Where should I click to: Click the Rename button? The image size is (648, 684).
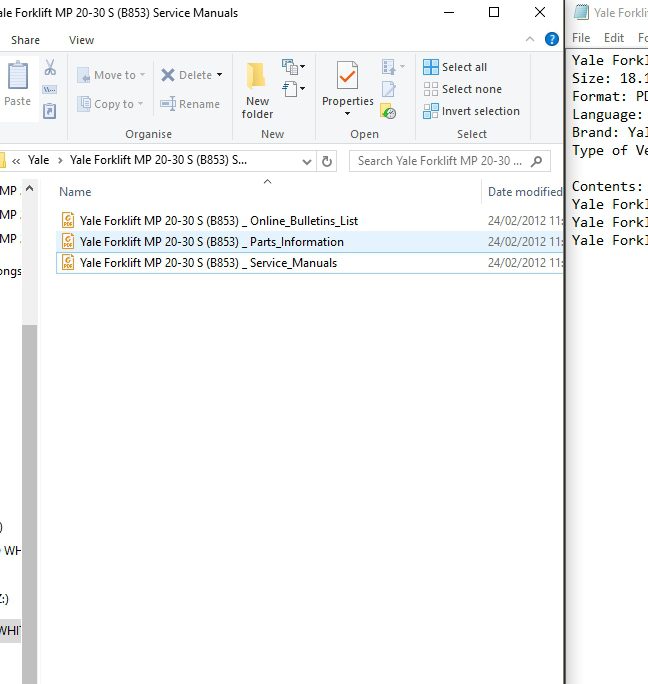[190, 104]
